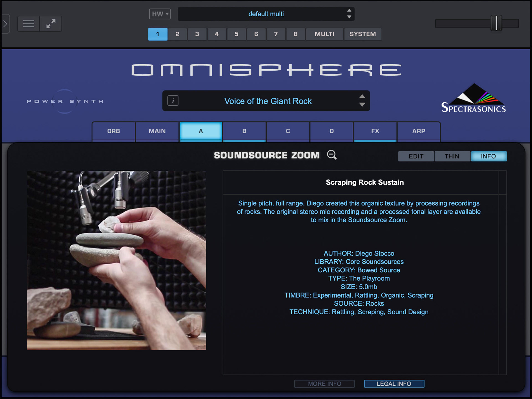The image size is (532, 399).
Task: Click the expand window arrows icon
Action: pos(51,24)
